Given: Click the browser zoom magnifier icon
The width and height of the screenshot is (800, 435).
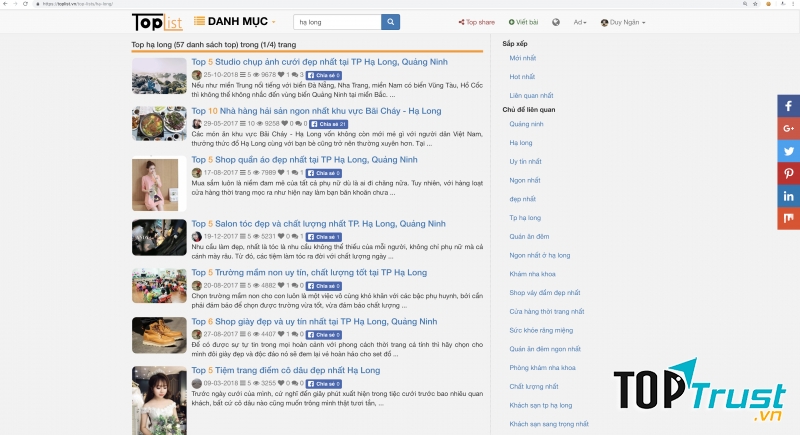Looking at the screenshot, I should 745,4.
